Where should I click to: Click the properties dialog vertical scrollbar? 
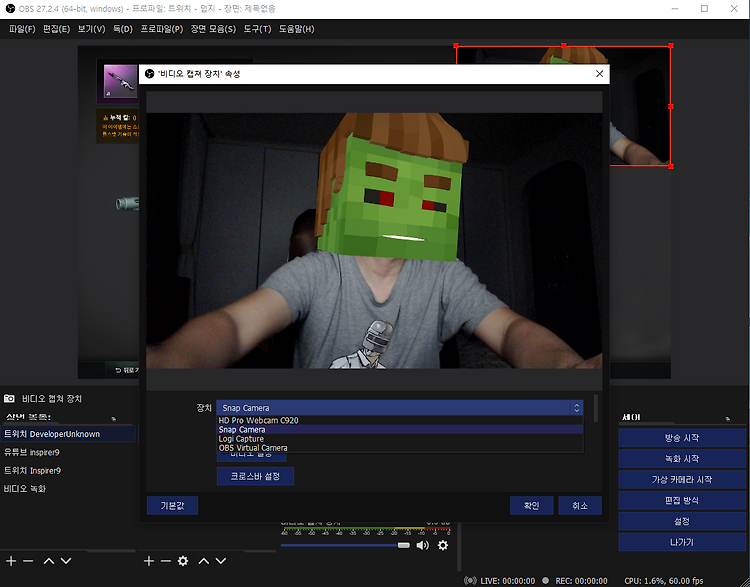click(x=596, y=408)
